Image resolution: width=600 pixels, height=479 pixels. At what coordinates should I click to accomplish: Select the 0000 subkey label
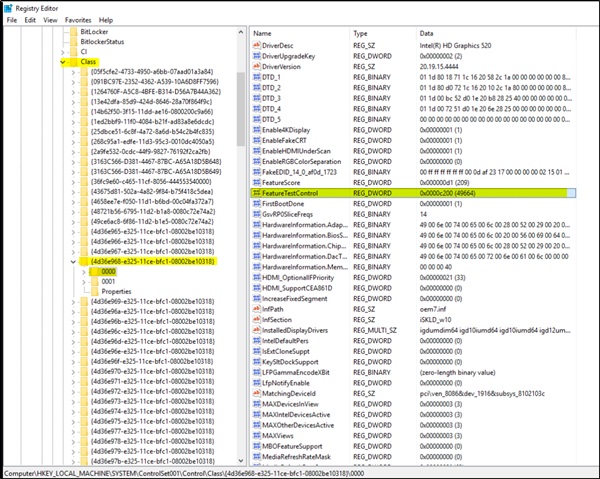tap(108, 272)
